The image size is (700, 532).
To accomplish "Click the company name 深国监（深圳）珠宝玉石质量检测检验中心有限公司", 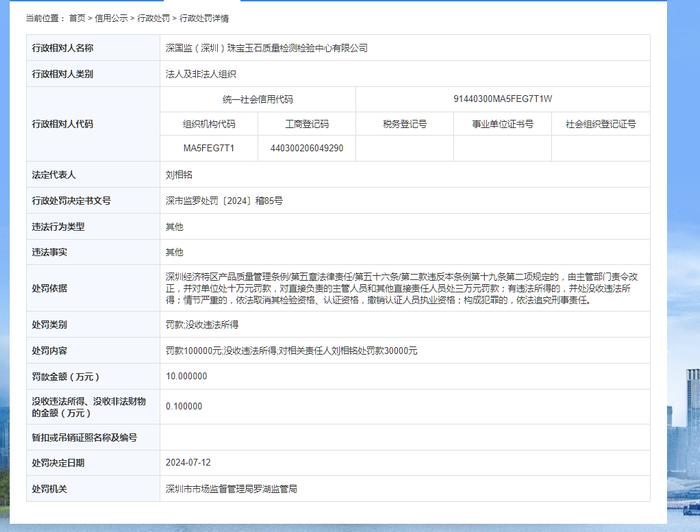I will [266, 48].
